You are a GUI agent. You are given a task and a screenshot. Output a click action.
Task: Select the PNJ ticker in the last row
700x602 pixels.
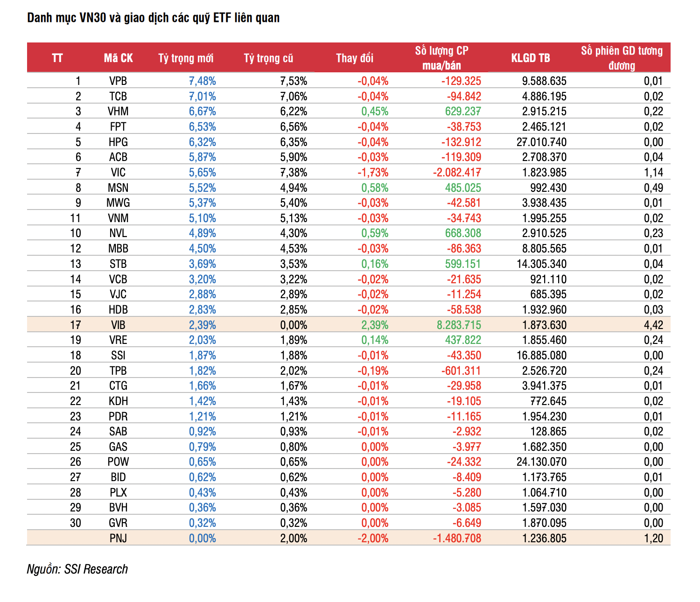118,539
